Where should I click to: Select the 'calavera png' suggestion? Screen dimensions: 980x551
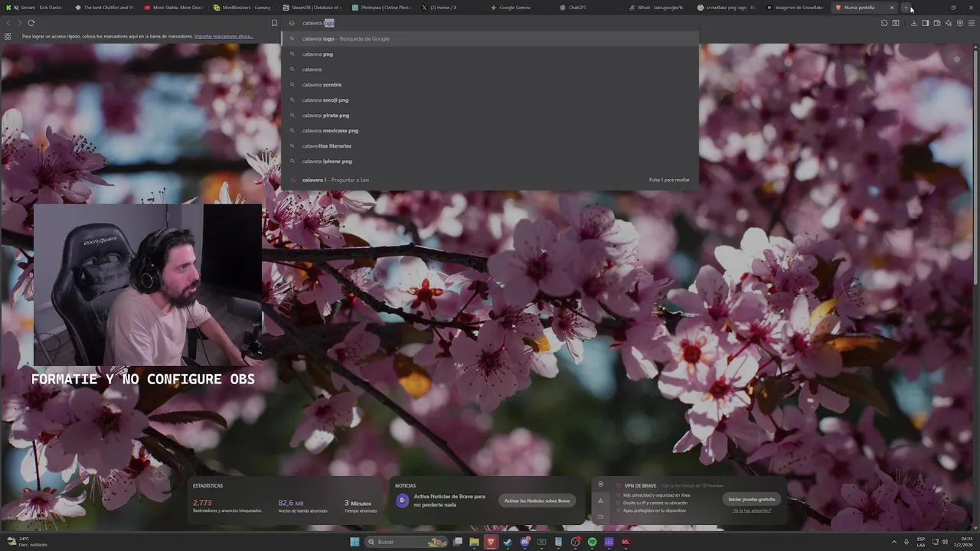318,54
